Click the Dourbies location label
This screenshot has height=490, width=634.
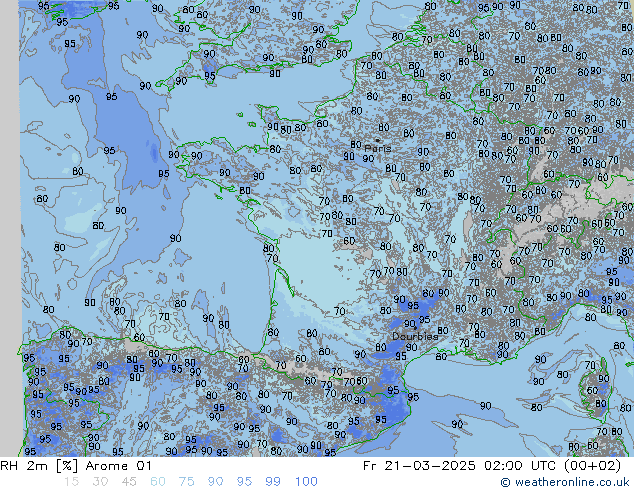(x=415, y=336)
